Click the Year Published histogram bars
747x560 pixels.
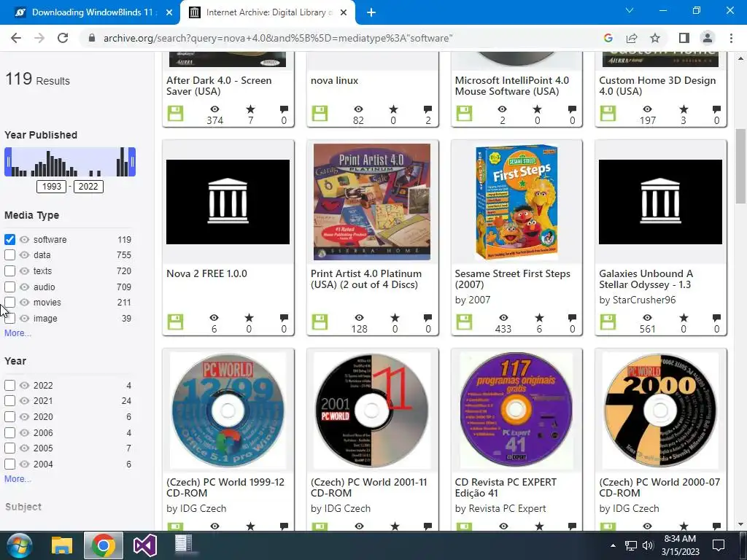70,162
